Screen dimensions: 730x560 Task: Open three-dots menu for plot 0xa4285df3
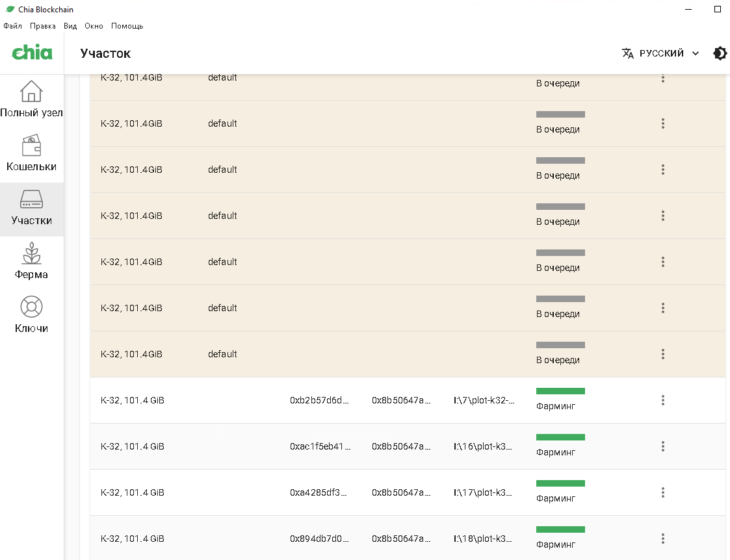tap(663, 492)
